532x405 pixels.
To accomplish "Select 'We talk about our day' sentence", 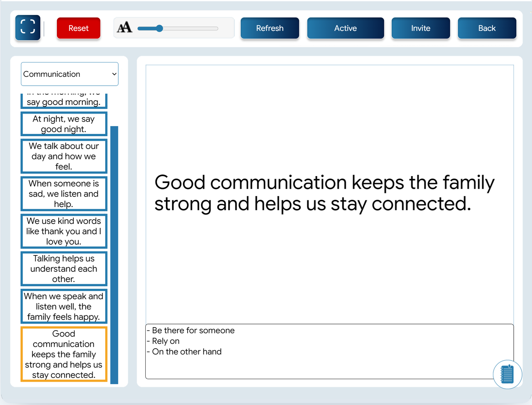I will (64, 156).
